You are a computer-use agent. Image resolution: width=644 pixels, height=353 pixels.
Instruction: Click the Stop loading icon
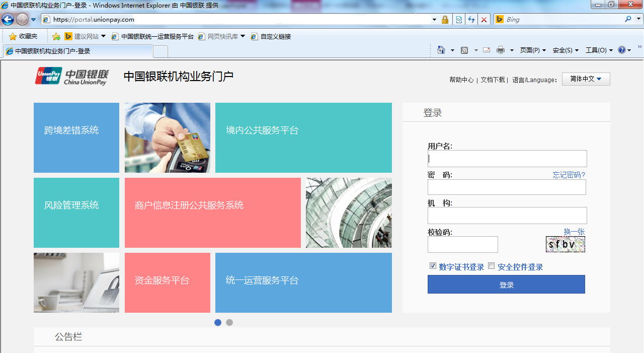point(484,19)
